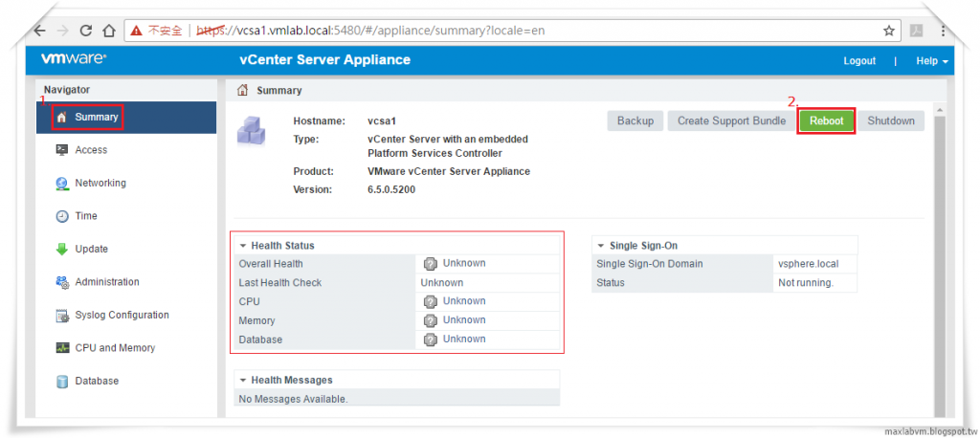The height and width of the screenshot is (438, 980).
Task: Click the Administration users icon
Action: pyautogui.click(x=62, y=282)
